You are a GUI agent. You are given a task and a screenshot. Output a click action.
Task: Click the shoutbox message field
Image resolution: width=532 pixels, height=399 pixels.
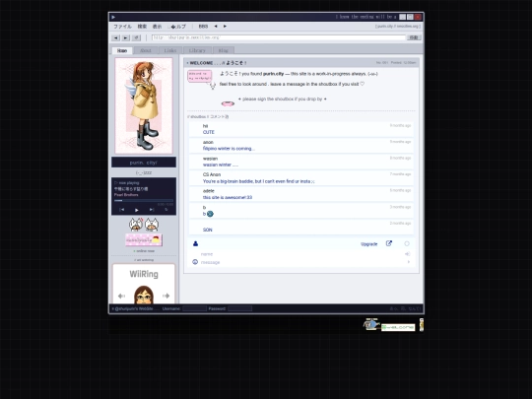[x=300, y=262]
